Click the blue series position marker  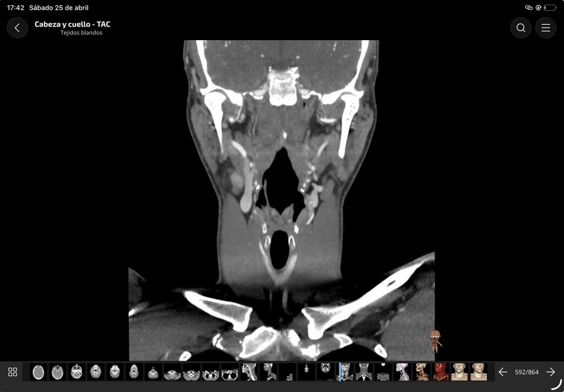[x=339, y=372]
